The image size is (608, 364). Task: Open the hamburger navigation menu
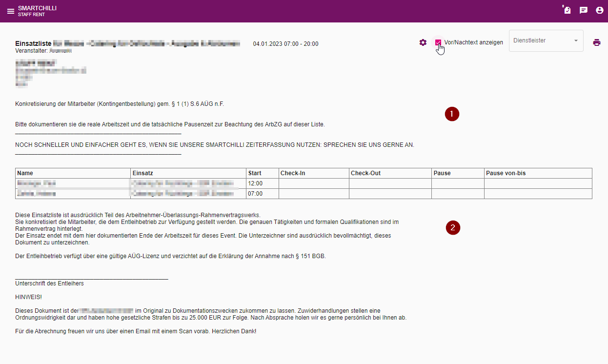pos(11,11)
